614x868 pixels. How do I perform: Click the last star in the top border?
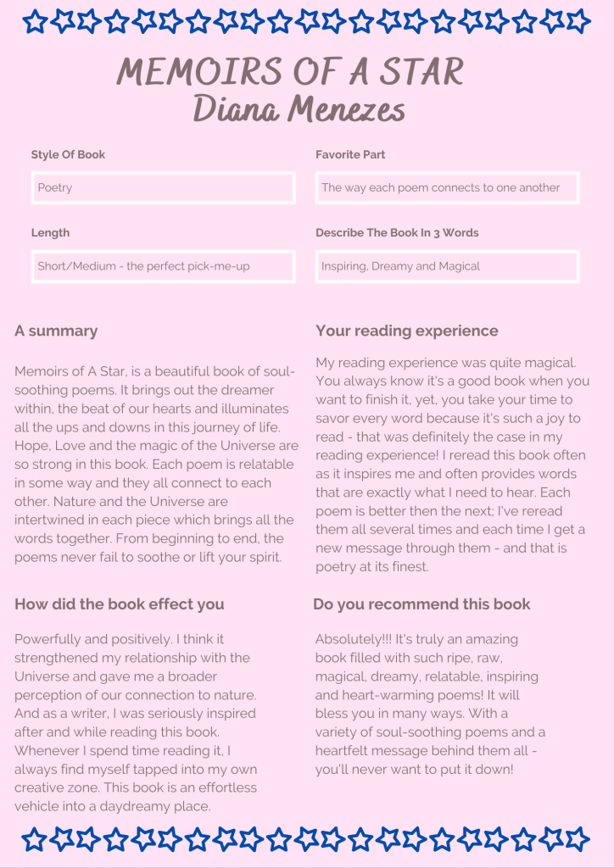(x=578, y=20)
